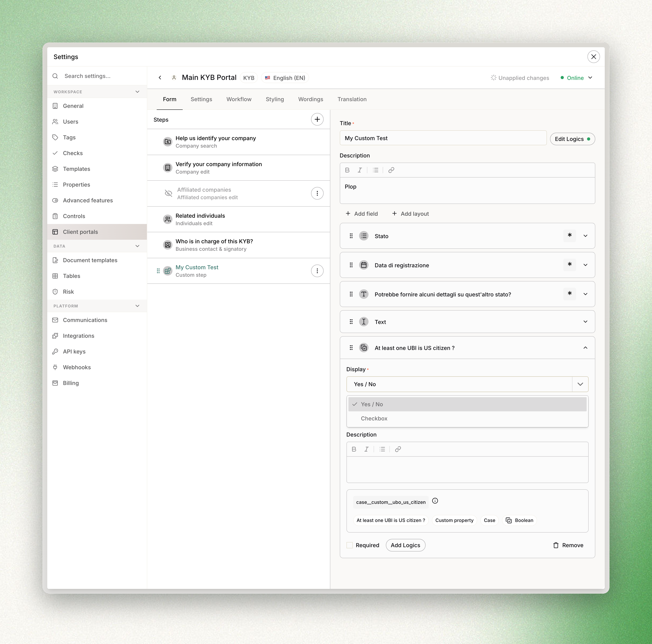Open the English (EN) language selector

point(285,78)
